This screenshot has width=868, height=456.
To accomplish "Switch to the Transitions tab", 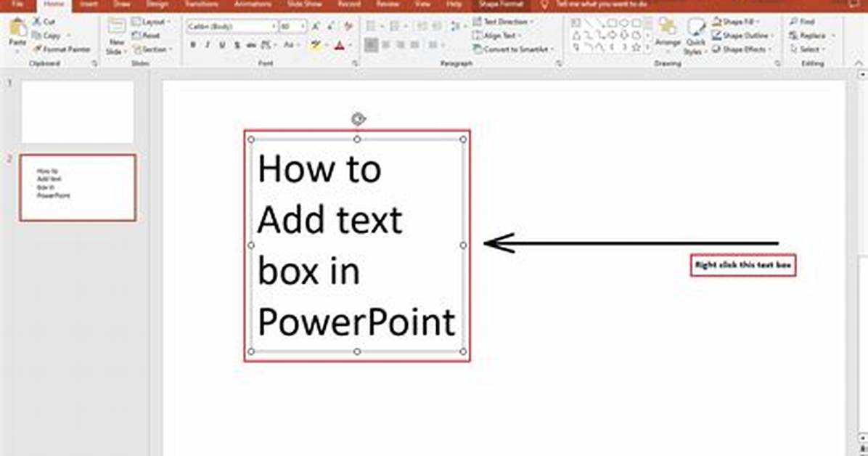I will pyautogui.click(x=202, y=4).
